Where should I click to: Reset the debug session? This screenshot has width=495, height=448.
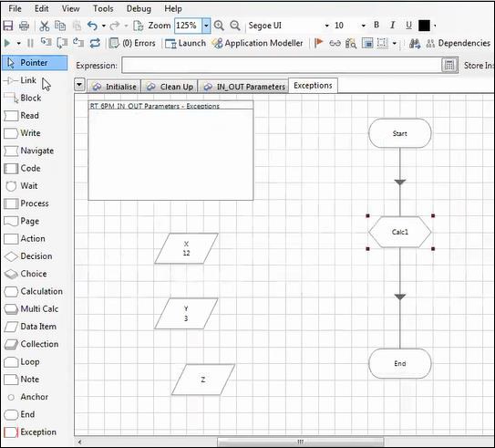[x=95, y=43]
